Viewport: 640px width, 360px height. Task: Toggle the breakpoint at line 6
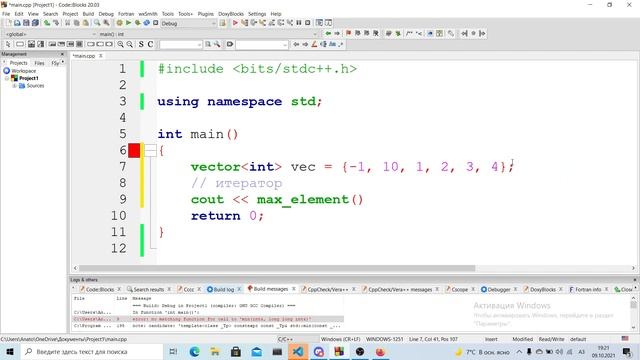pyautogui.click(x=134, y=151)
